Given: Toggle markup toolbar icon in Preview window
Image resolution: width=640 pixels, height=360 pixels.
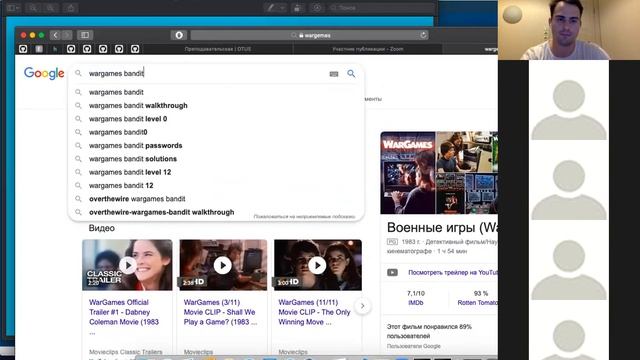Looking at the screenshot, I should coord(317,7).
